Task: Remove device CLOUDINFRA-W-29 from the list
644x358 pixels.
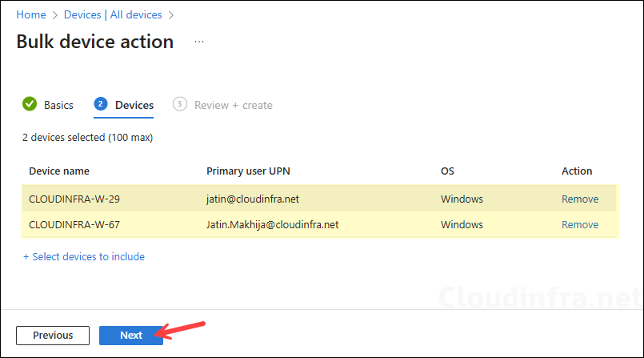Action: pos(579,199)
